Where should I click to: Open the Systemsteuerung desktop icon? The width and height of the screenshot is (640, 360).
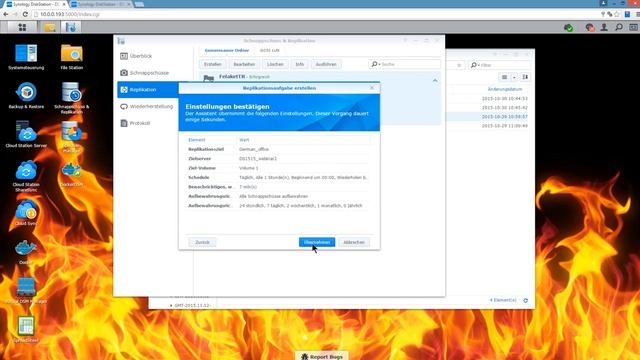click(26, 57)
